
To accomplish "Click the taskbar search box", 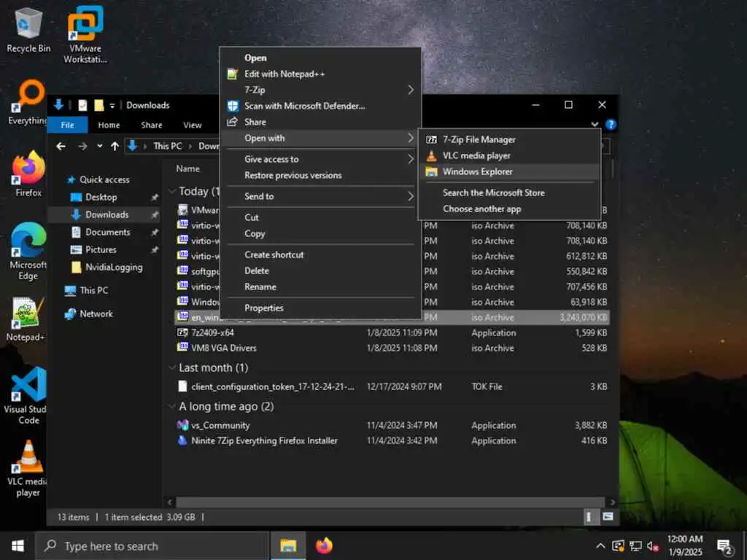I will (152, 546).
